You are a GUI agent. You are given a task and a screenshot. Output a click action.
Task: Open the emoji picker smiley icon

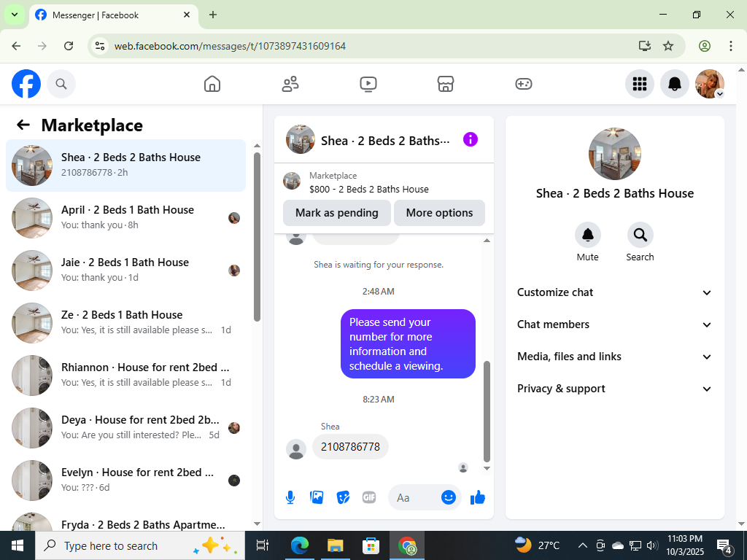[x=449, y=497]
